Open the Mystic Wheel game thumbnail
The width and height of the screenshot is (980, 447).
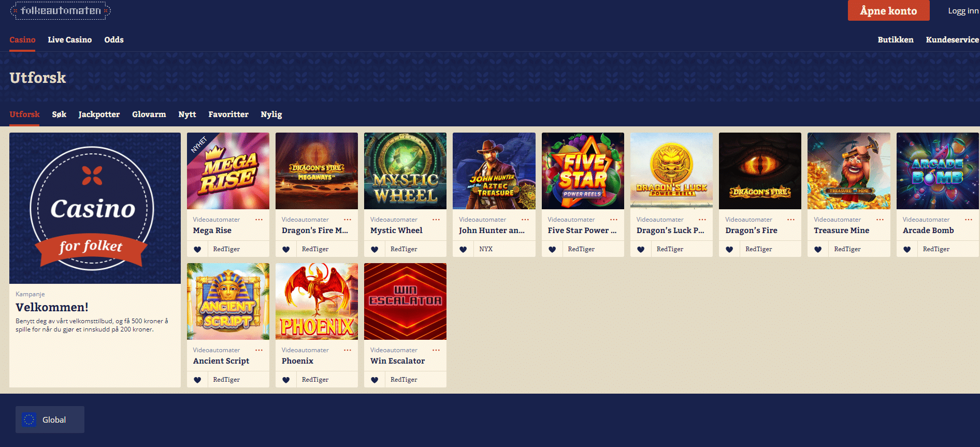pyautogui.click(x=405, y=171)
